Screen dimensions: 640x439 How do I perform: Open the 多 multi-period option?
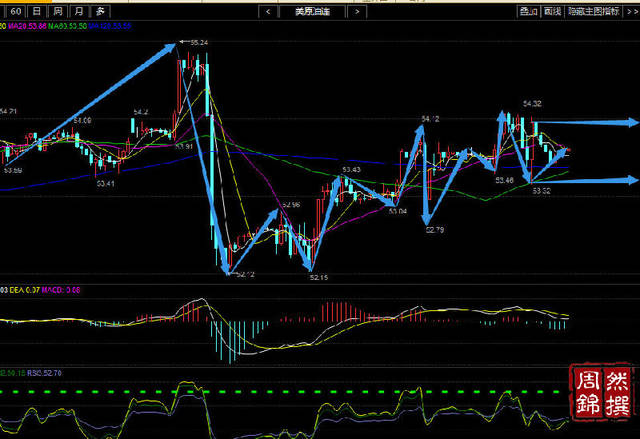(99, 11)
